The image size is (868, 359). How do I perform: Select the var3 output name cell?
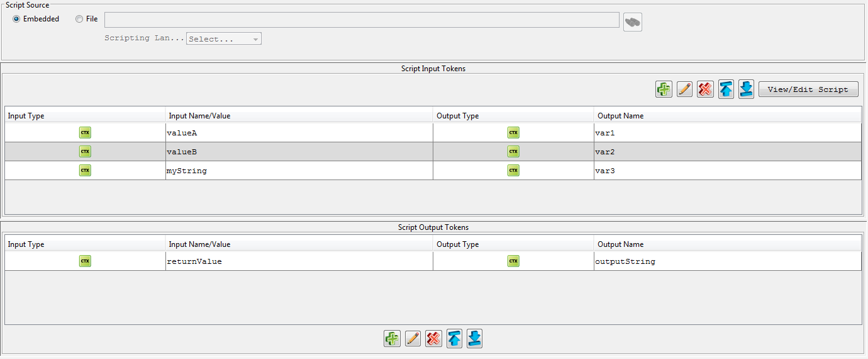728,171
